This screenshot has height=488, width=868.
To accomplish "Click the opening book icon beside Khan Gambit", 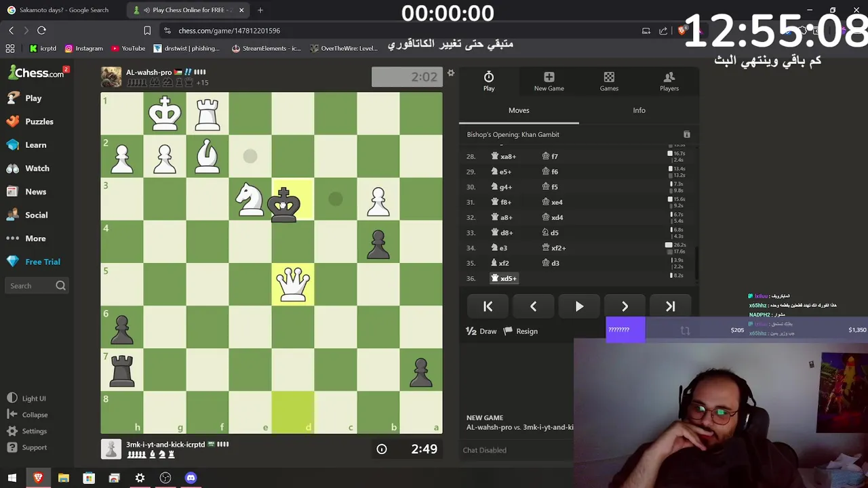I will [x=686, y=135].
